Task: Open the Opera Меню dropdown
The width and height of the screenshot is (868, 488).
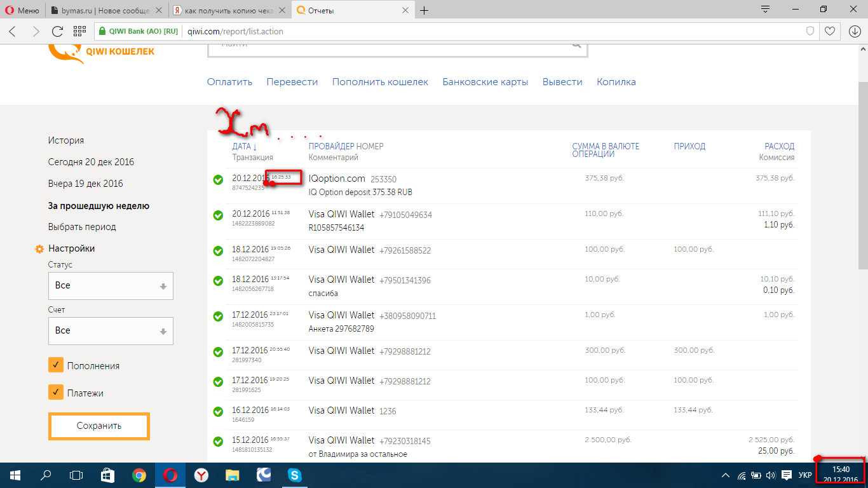Action: click(x=22, y=10)
